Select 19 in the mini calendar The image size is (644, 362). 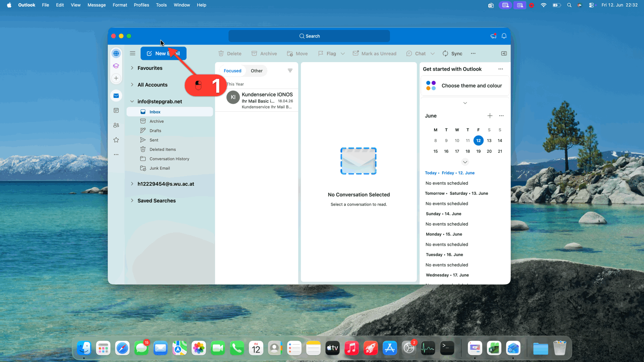479,151
